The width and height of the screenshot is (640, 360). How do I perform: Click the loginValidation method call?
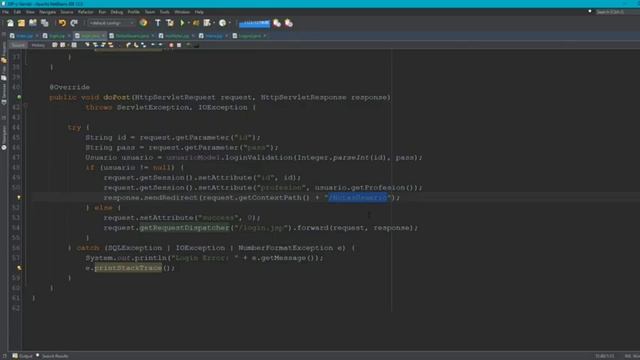point(259,158)
